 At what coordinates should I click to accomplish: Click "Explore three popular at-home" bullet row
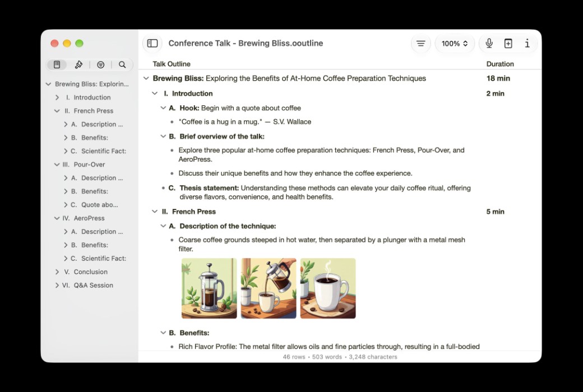(x=322, y=155)
